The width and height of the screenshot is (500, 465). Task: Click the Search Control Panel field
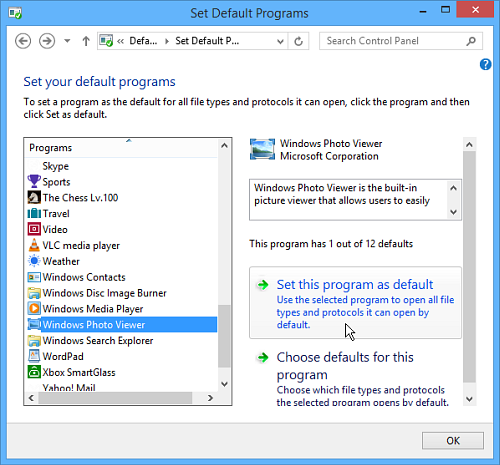[x=401, y=41]
